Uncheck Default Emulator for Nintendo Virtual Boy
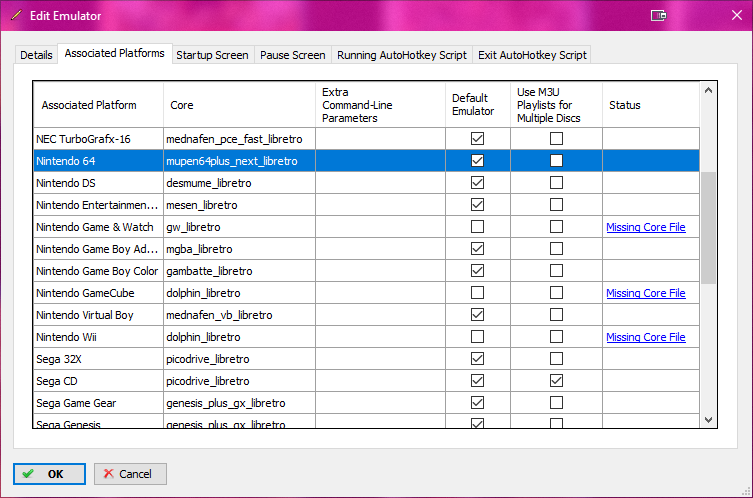This screenshot has height=498, width=753. 477,315
